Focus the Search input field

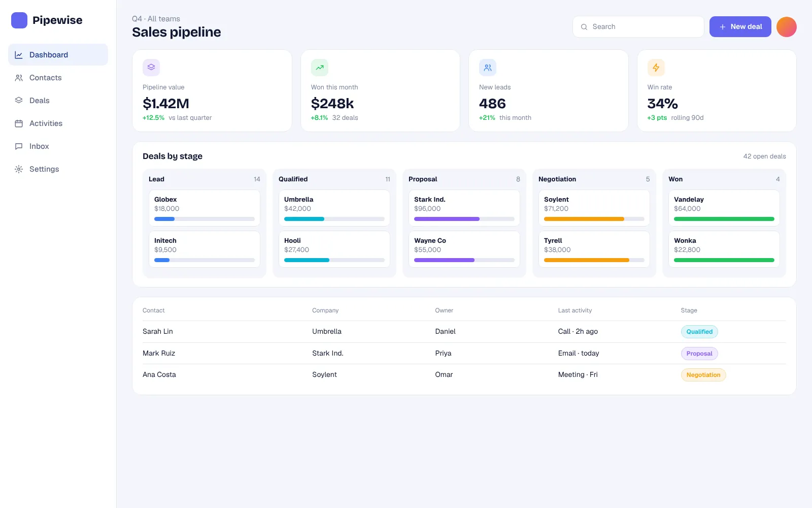coord(638,27)
